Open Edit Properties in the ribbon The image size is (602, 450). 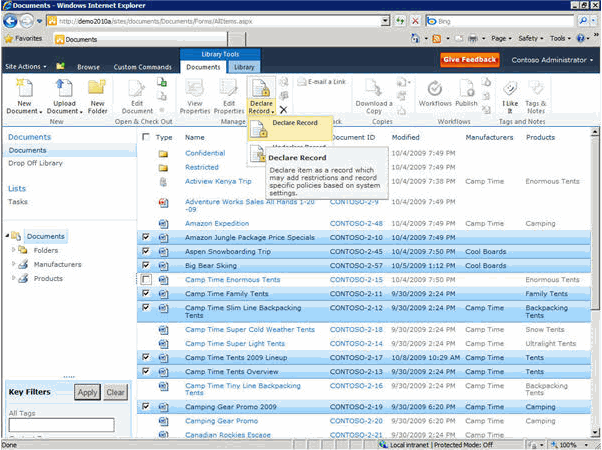[229, 96]
